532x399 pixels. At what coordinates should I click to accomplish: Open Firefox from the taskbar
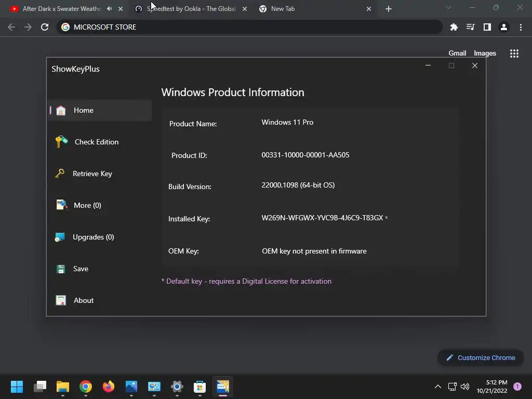(x=109, y=387)
